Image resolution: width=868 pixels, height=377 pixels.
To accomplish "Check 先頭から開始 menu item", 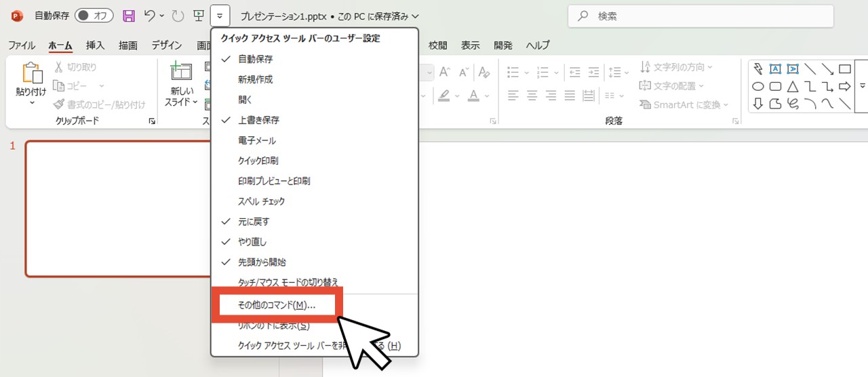I will (x=315, y=262).
